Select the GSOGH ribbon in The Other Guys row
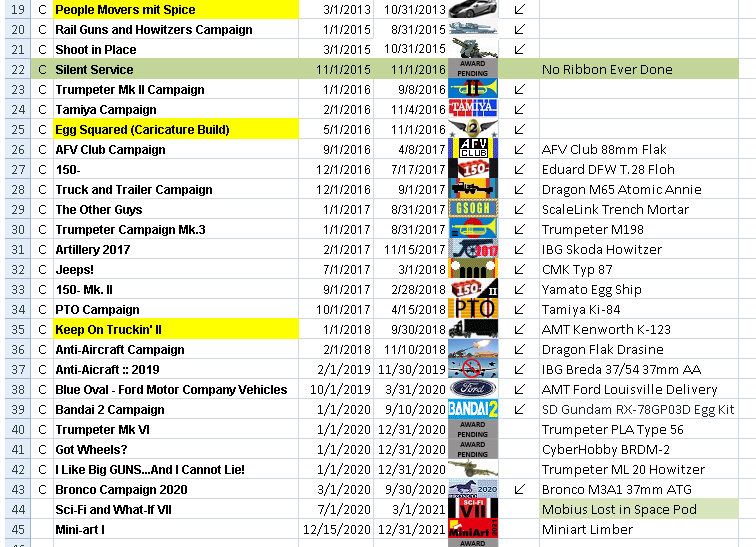Viewport: 756px width, 547px height. (473, 209)
